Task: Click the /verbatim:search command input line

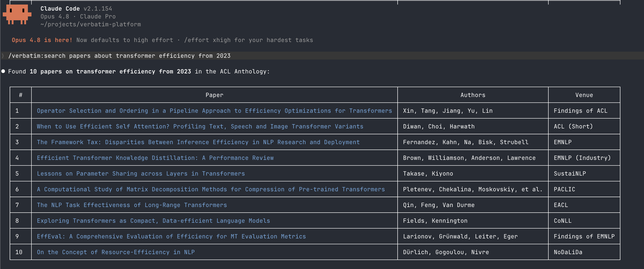Action: 322,56
